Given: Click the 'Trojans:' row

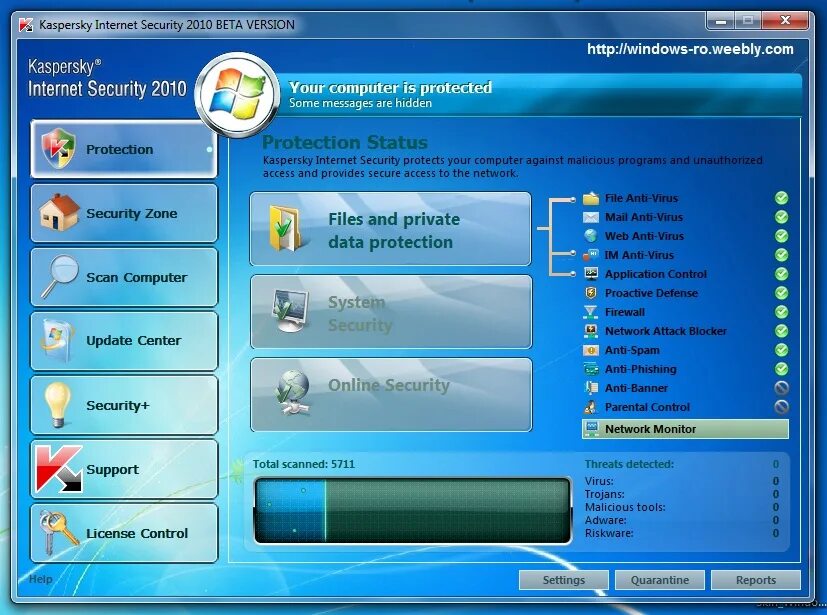Looking at the screenshot, I should click(x=681, y=494).
